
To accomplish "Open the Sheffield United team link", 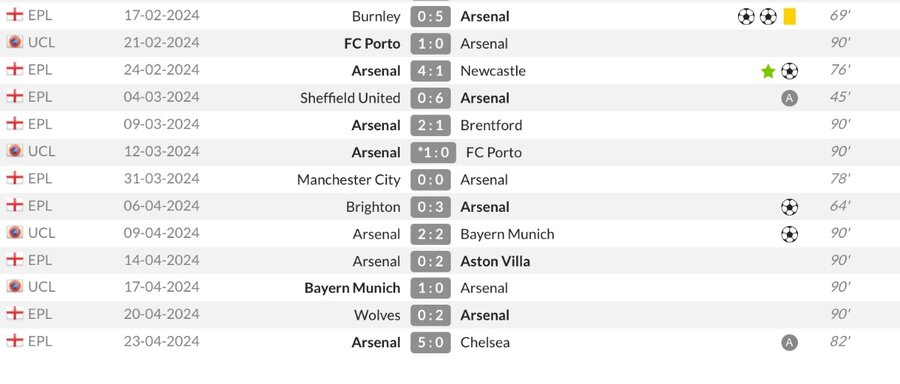I will [350, 98].
